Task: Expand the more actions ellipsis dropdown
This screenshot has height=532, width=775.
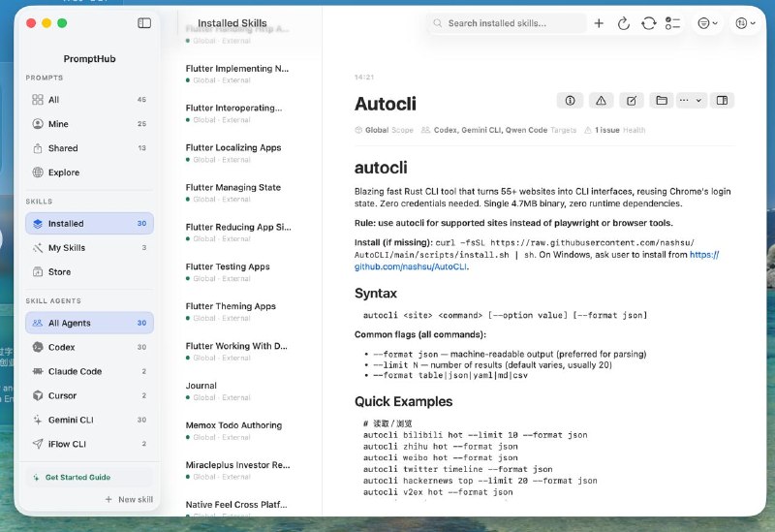Action: click(692, 101)
